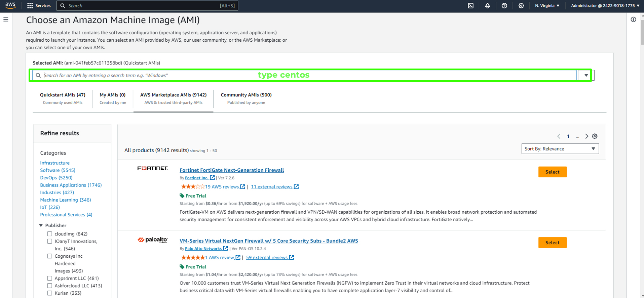The width and height of the screenshot is (644, 298).
Task: Switch to Community AMIs tab
Action: point(246,98)
